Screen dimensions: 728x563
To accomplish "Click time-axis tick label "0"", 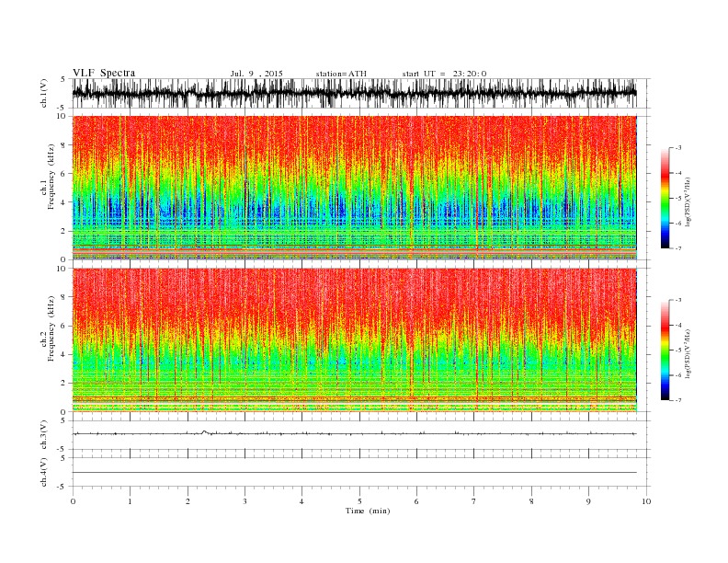I will point(73,501).
